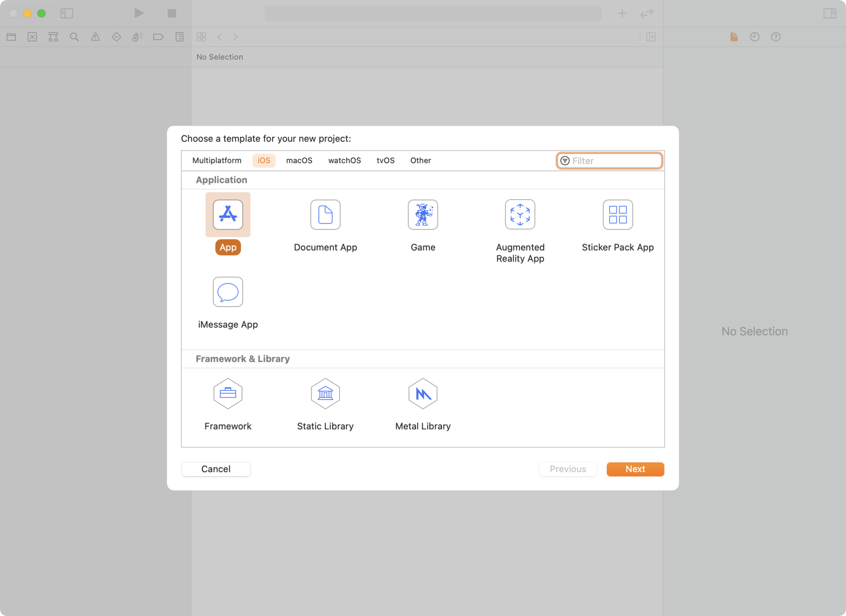Click the Library plus button

tap(622, 13)
